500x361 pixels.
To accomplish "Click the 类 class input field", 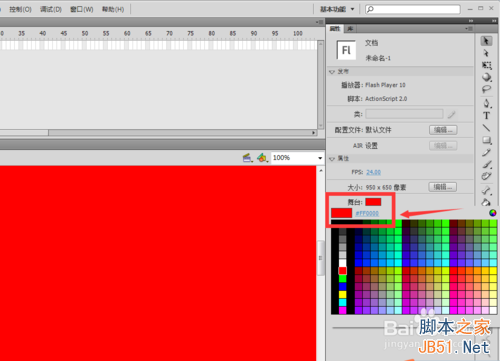I will click(404, 114).
